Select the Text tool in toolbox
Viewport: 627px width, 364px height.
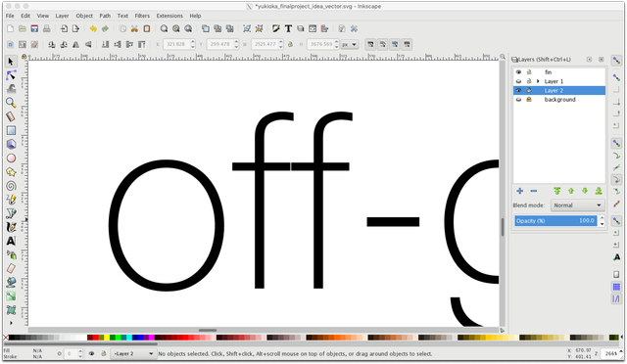(x=11, y=241)
